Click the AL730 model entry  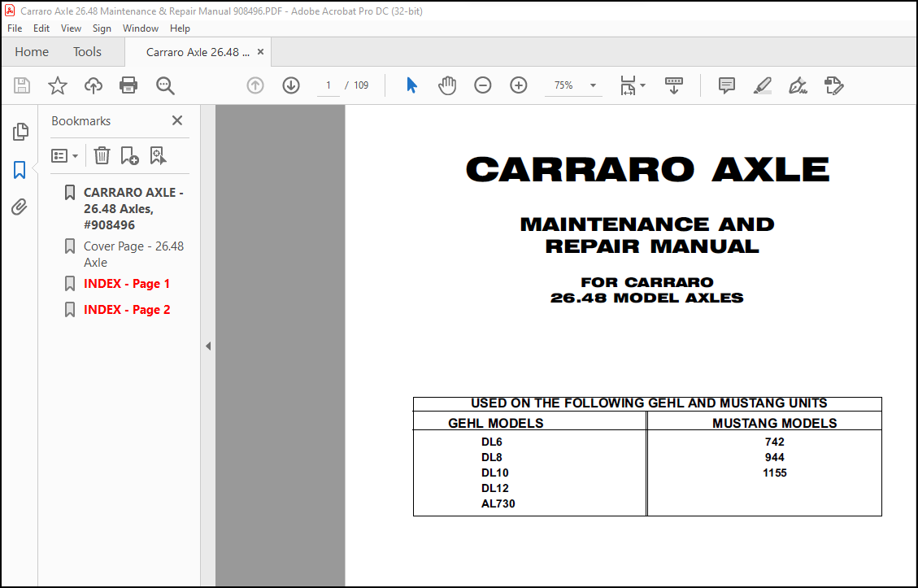pyautogui.click(x=498, y=503)
